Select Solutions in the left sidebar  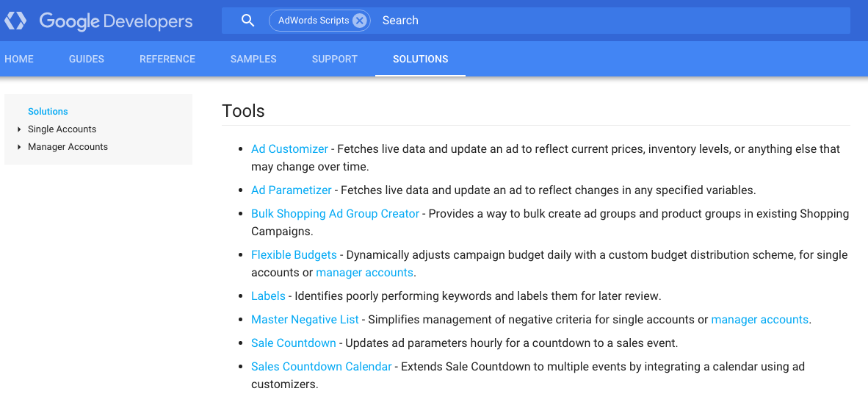click(x=48, y=112)
